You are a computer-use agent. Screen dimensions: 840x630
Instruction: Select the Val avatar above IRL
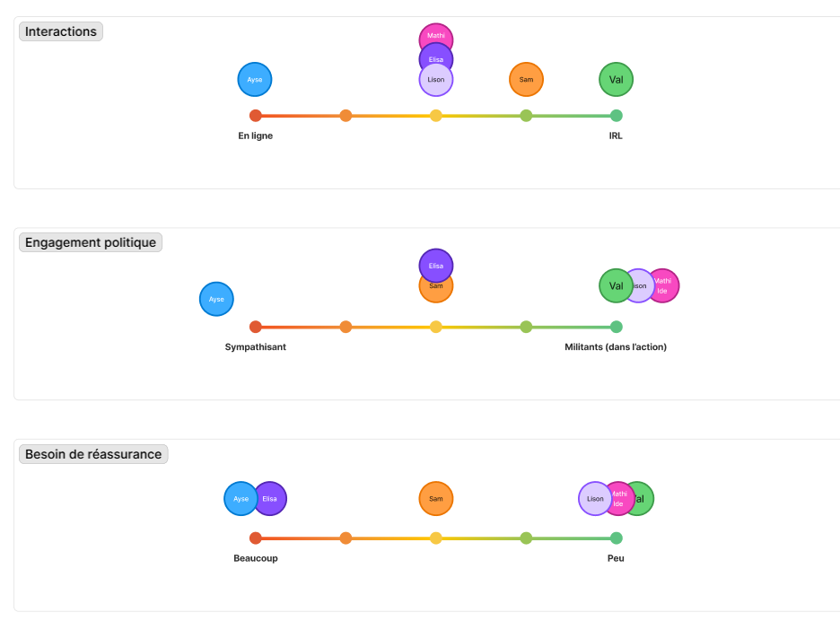(x=616, y=80)
